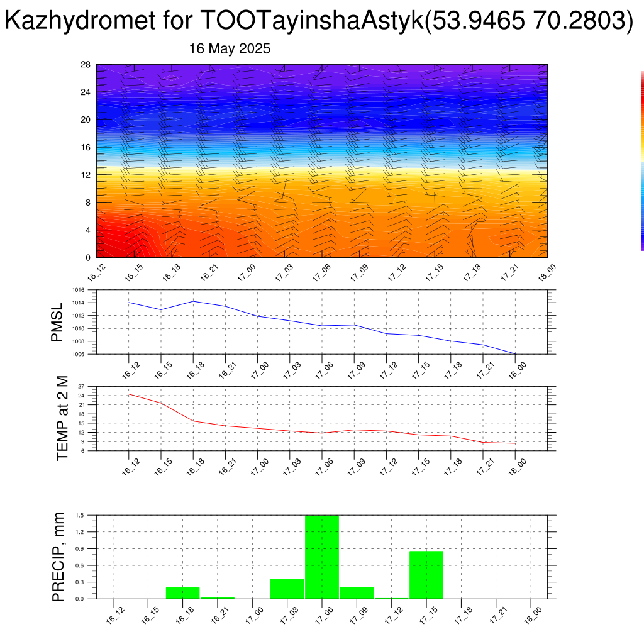The height and width of the screenshot is (644, 644).
Task: Click the blue pressure line end at 18_00
Action: (x=514, y=353)
